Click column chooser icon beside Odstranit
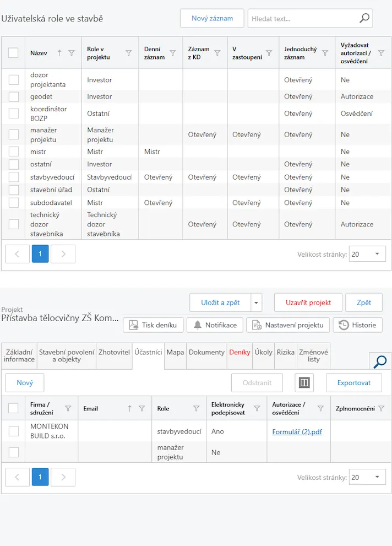The width and height of the screenshot is (392, 546). [304, 382]
